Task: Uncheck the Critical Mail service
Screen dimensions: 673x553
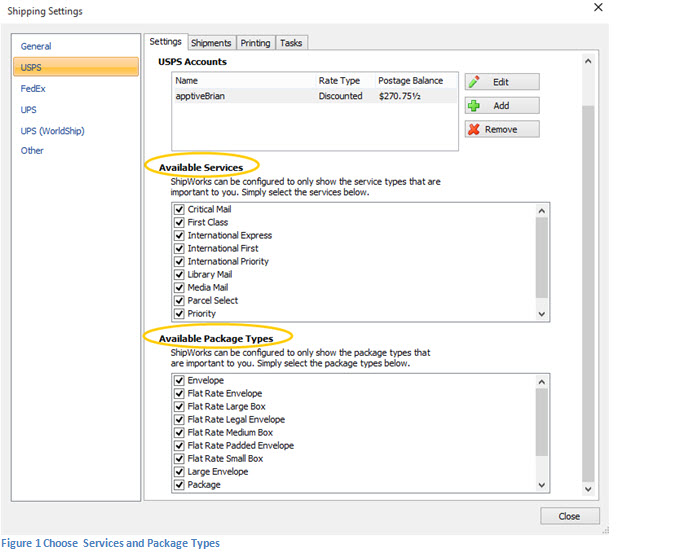Action: [179, 210]
